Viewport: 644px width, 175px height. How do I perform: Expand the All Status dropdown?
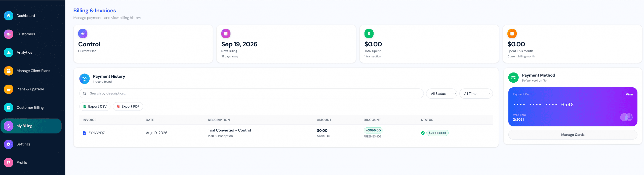point(441,94)
